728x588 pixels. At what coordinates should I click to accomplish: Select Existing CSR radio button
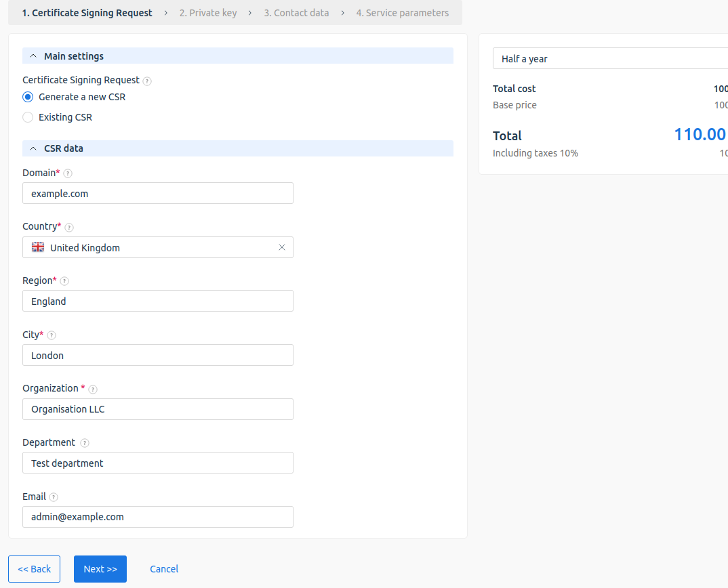(28, 117)
